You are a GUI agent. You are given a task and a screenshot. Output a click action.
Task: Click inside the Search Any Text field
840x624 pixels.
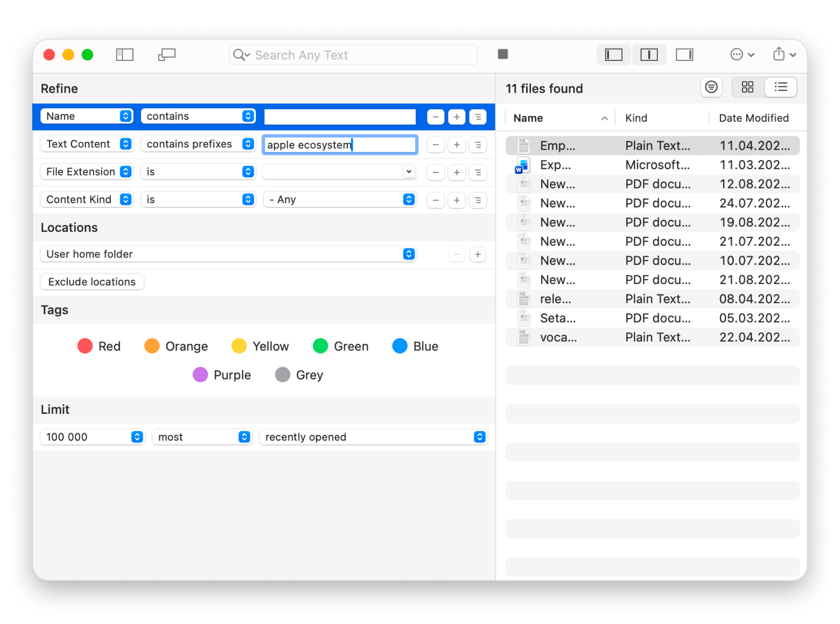point(353,54)
